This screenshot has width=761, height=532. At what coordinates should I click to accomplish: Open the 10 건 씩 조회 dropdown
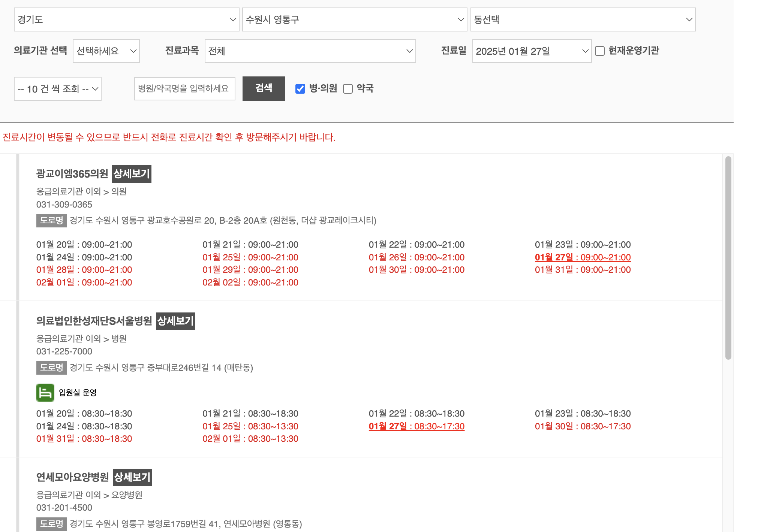(57, 89)
